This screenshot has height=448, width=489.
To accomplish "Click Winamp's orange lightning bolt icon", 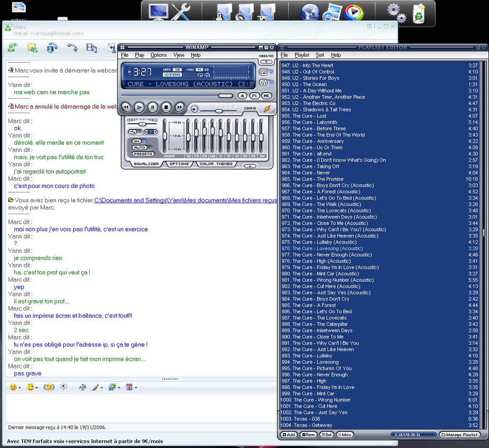I will tap(267, 109).
